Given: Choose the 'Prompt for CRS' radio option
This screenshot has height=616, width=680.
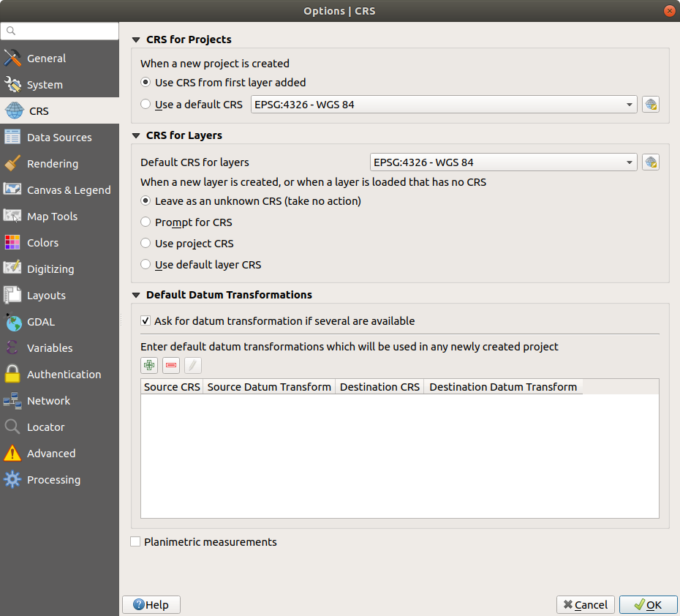Looking at the screenshot, I should [146, 222].
